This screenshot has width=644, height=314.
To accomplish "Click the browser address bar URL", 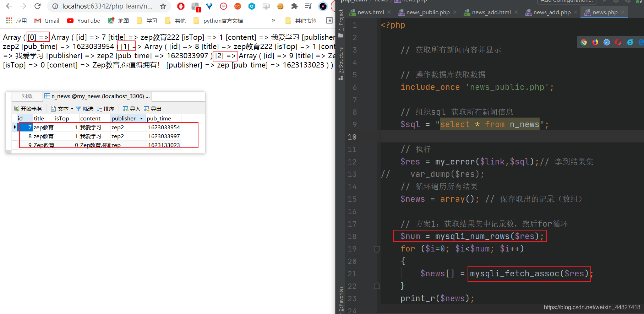I will 107,6.
